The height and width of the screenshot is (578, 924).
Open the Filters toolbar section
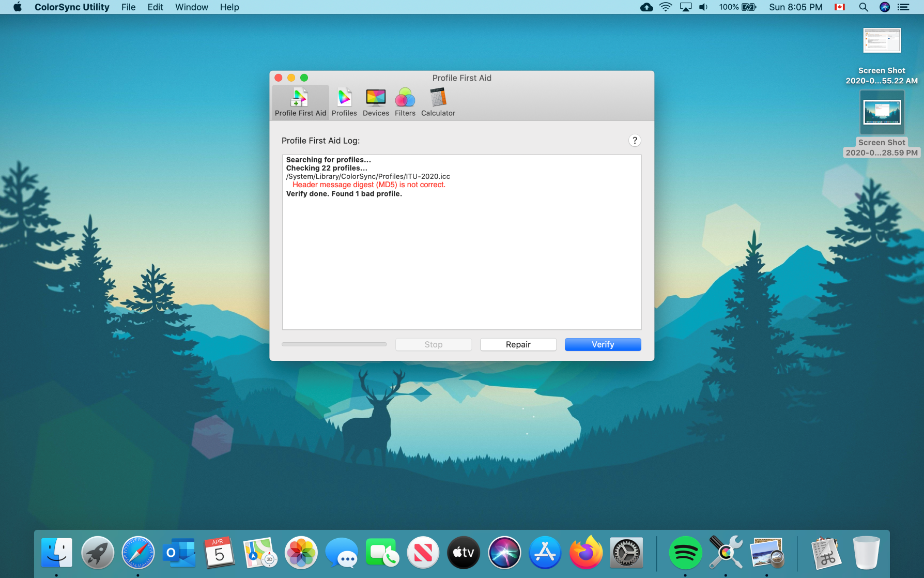[x=405, y=102]
